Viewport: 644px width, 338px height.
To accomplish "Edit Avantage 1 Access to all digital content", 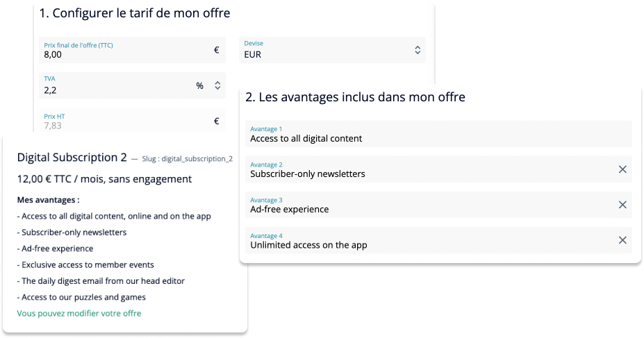I will [438, 134].
